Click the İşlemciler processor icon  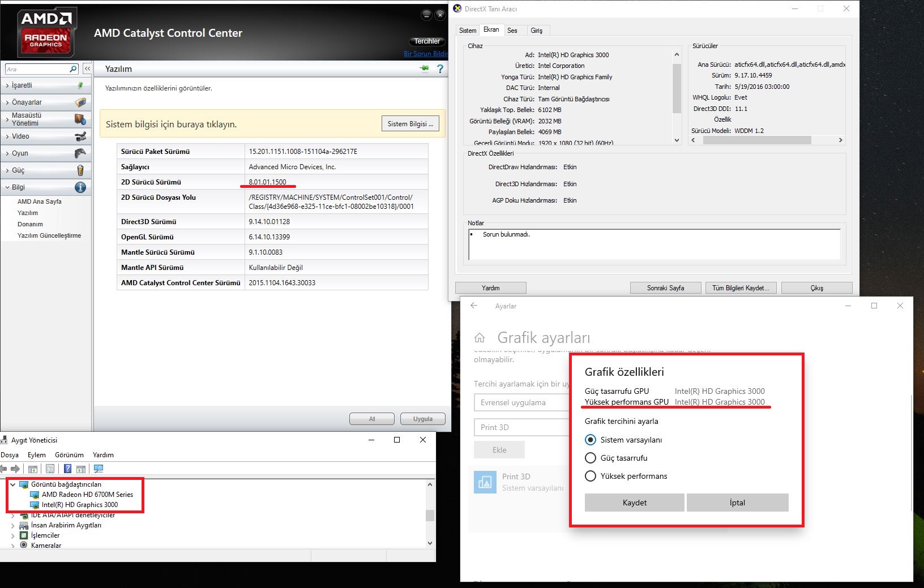click(x=24, y=535)
